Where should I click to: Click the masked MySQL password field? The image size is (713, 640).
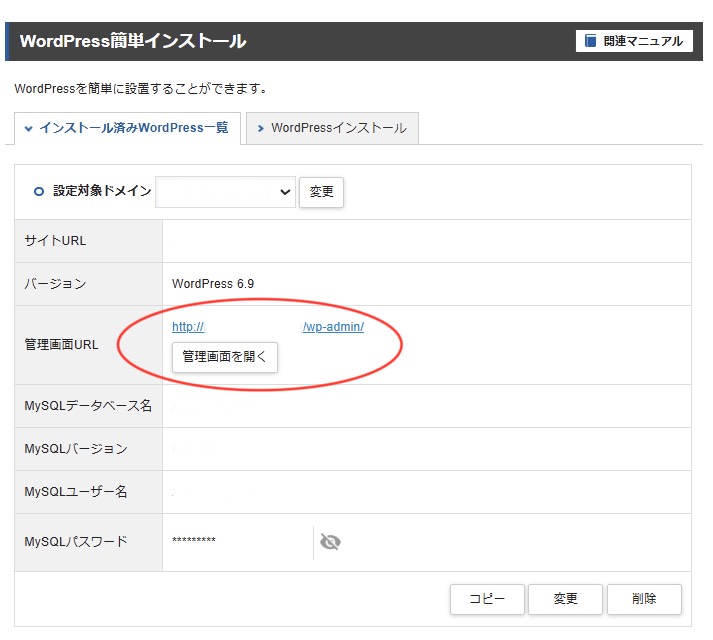[x=194, y=542]
